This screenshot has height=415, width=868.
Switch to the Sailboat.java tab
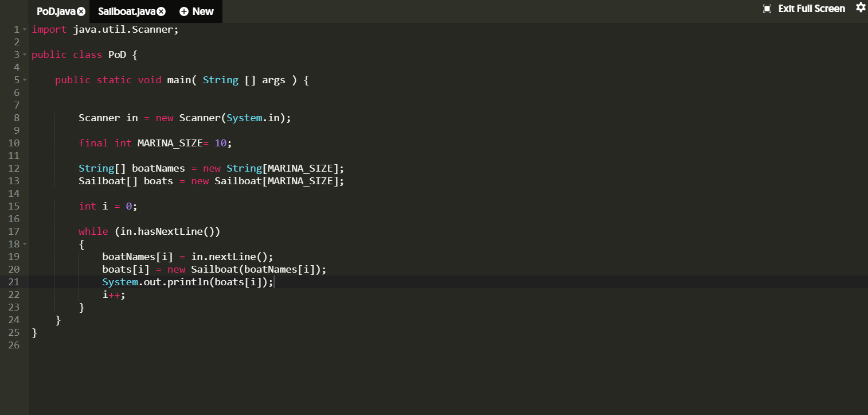click(x=127, y=11)
